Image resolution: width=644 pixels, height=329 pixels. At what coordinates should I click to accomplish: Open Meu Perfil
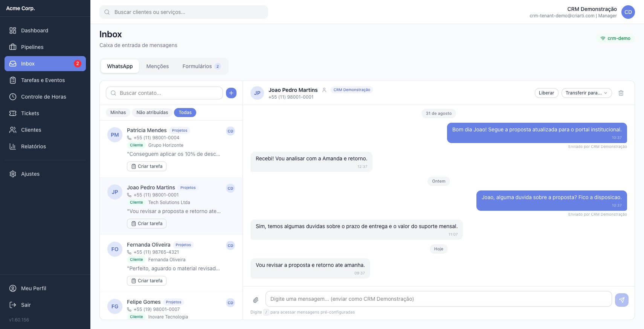45,288
